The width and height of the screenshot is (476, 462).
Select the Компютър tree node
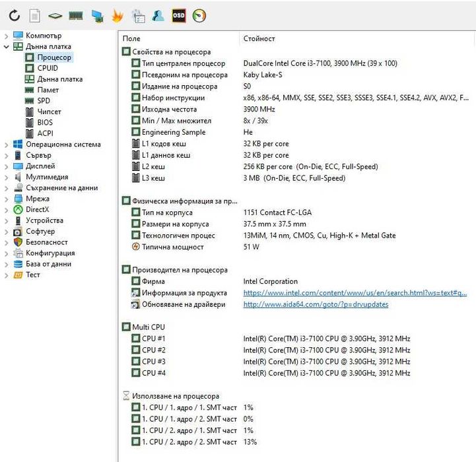44,36
